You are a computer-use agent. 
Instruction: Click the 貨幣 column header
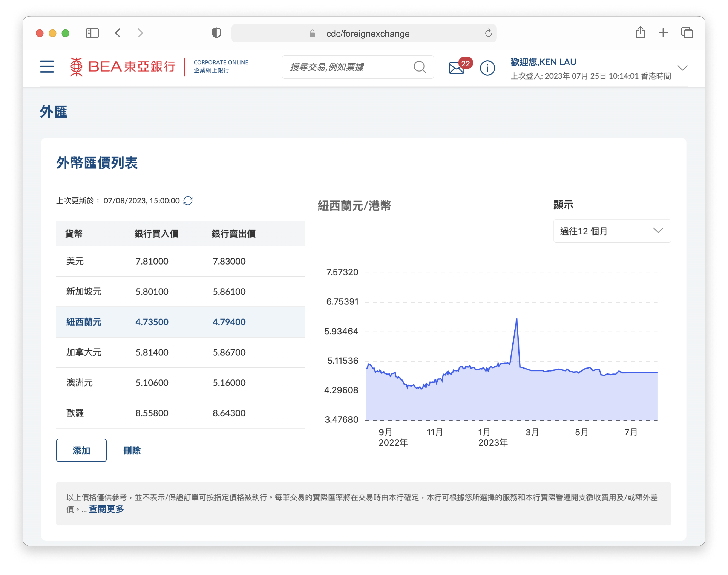74,234
